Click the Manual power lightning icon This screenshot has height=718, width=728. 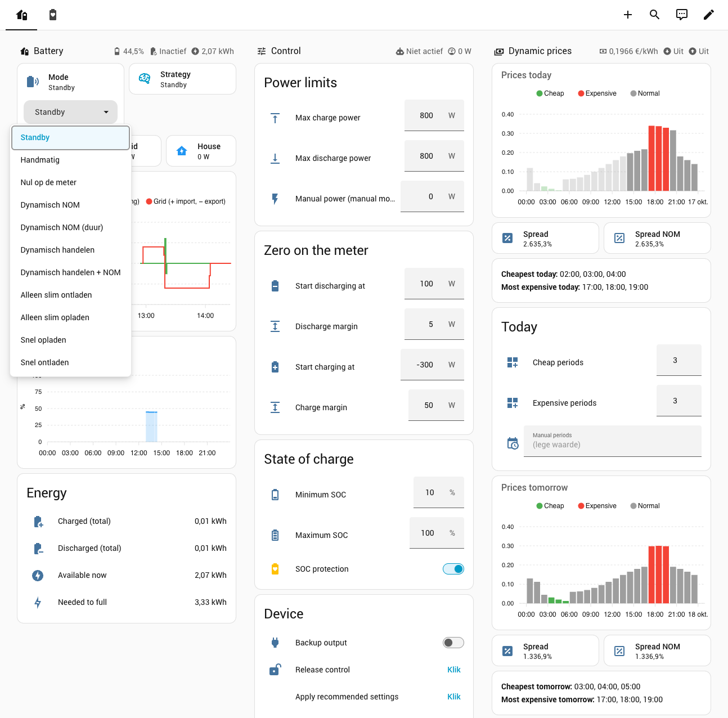pos(275,199)
